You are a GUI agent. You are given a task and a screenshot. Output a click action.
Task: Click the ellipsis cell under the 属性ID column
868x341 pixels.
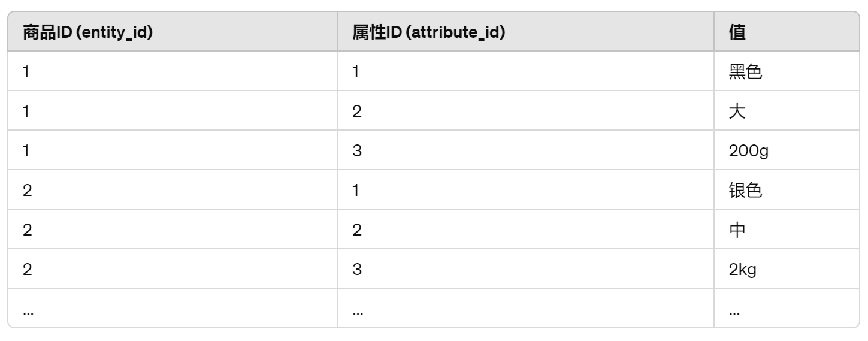pos(357,310)
